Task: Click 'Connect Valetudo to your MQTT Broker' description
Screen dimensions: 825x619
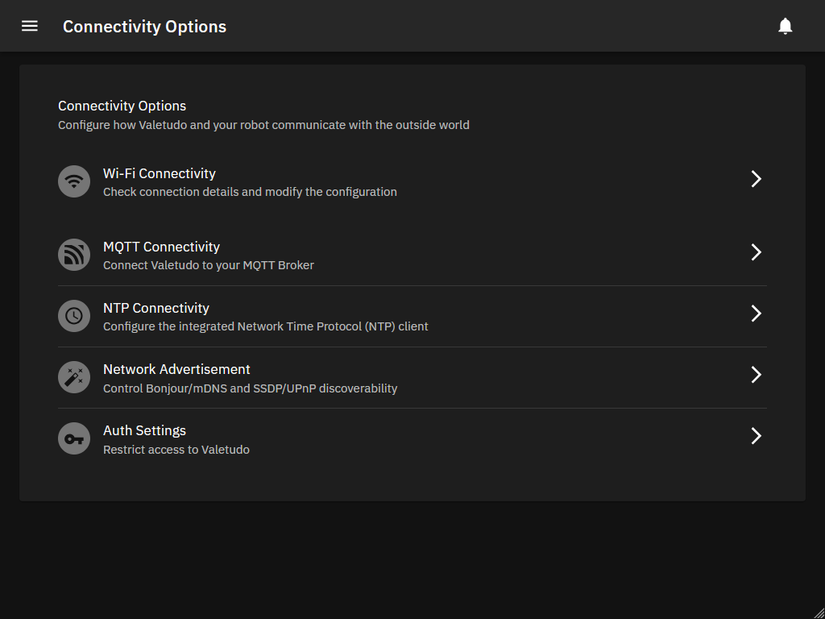Action: pyautogui.click(x=208, y=265)
